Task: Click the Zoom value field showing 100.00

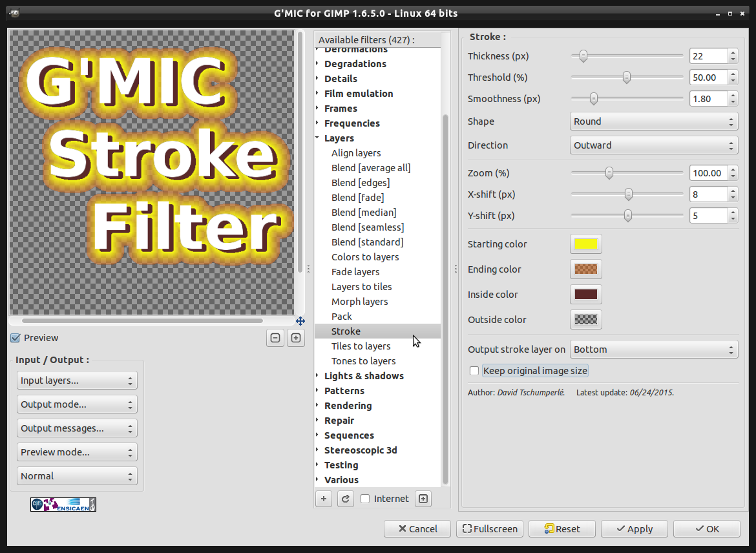Action: pyautogui.click(x=709, y=172)
